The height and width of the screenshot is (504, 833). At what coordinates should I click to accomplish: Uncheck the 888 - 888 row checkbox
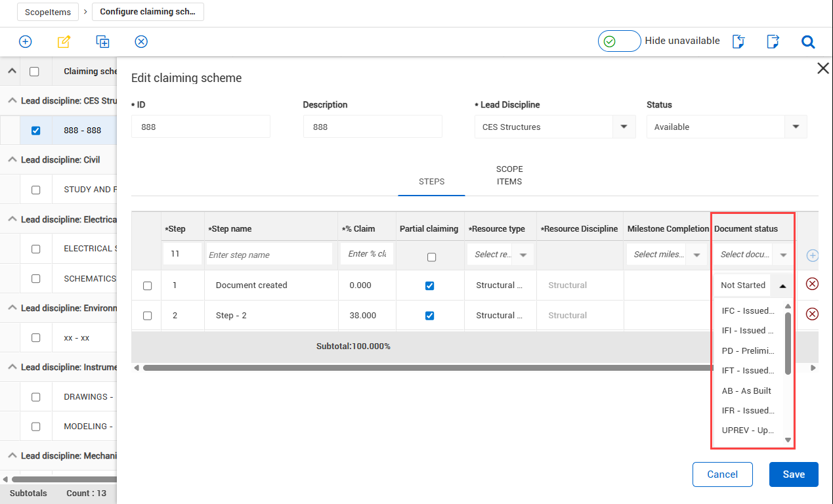36,131
